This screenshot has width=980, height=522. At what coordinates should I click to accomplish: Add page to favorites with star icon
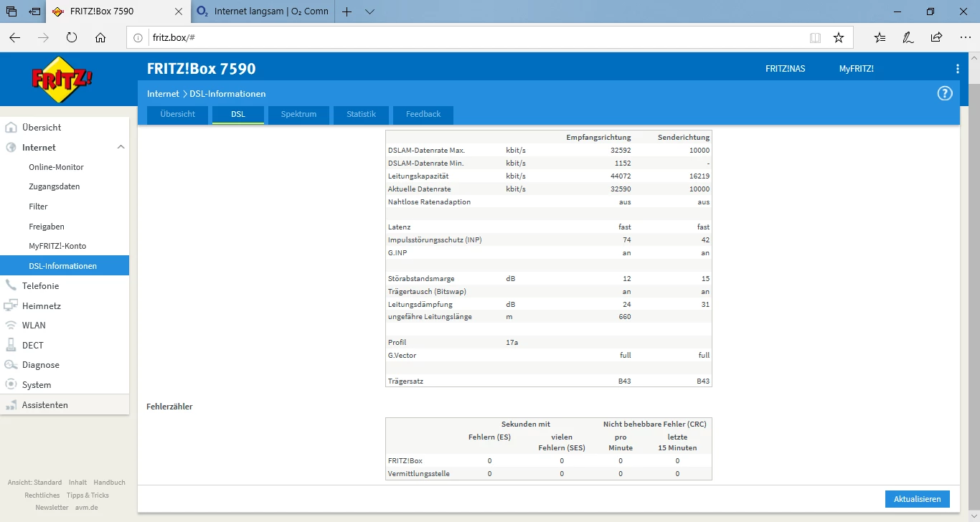click(x=838, y=38)
